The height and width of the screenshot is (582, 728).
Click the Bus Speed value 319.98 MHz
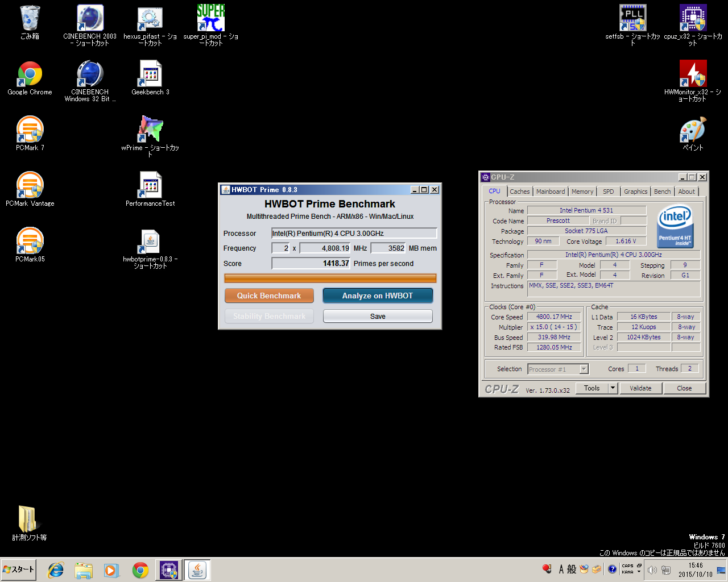coord(554,337)
